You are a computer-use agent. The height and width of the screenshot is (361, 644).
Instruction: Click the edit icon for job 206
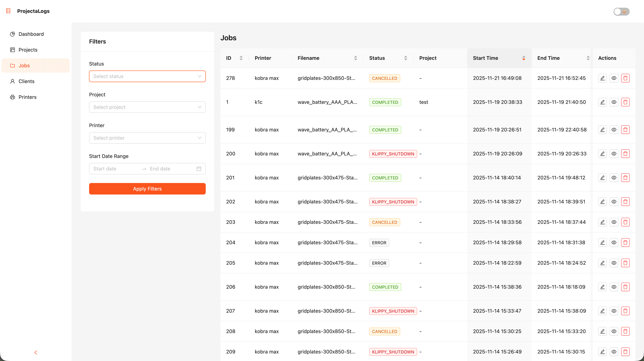tap(602, 287)
